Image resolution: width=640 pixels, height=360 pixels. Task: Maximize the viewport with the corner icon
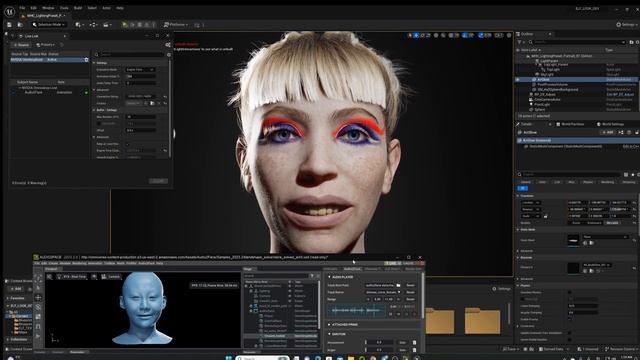click(x=509, y=36)
